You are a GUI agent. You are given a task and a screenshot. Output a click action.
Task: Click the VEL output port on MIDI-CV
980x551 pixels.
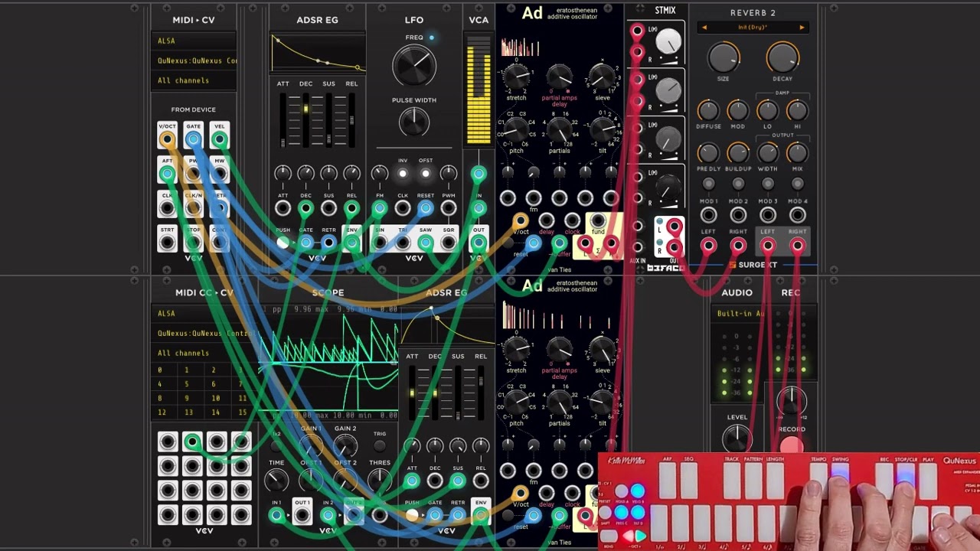[x=219, y=139]
